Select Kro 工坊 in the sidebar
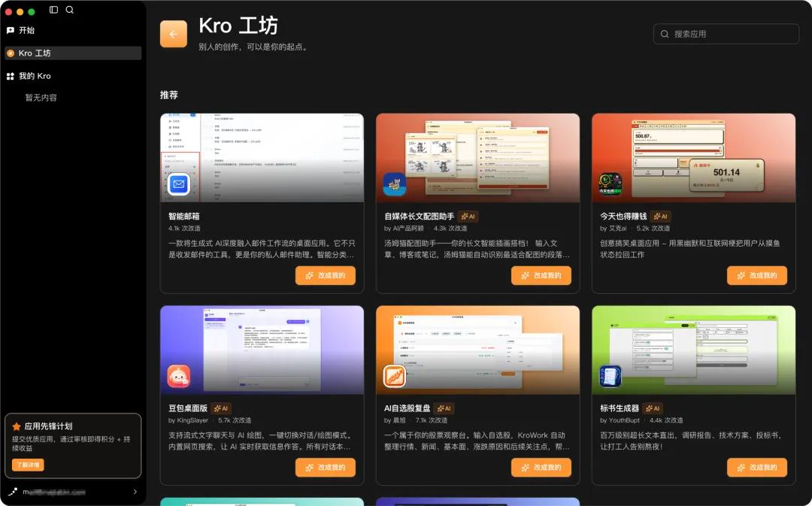Viewport: 812px width, 506px height. click(73, 53)
